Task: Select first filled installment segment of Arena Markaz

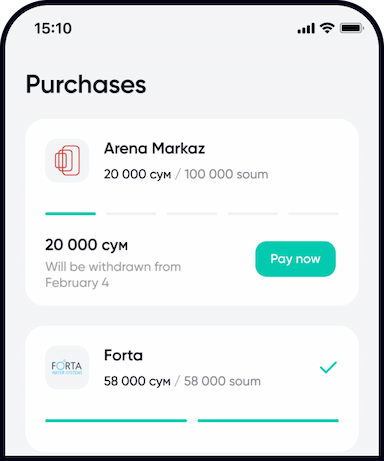Action: pos(71,214)
